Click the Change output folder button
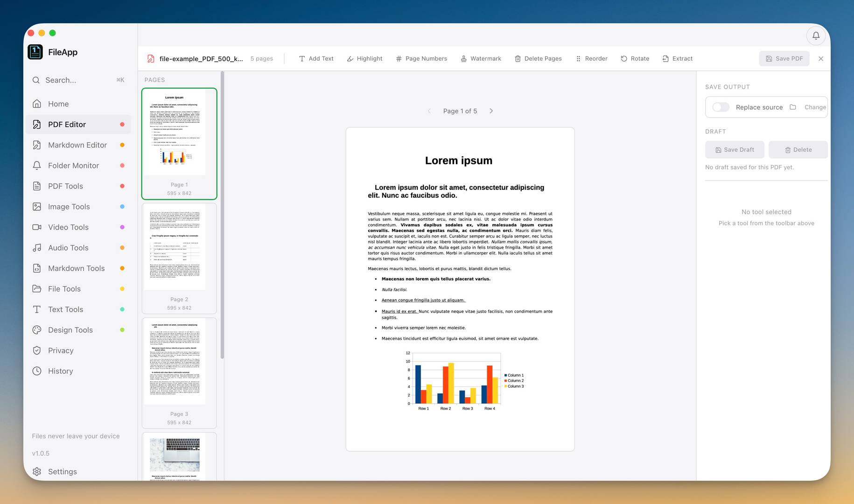 pos(809,107)
